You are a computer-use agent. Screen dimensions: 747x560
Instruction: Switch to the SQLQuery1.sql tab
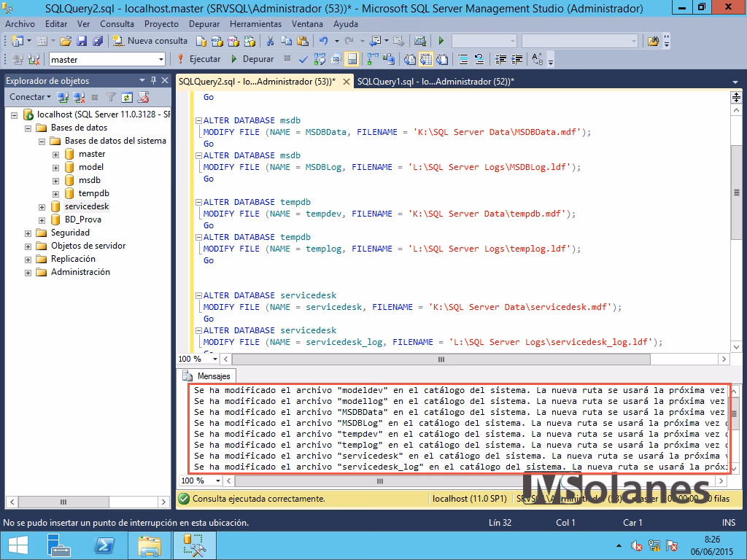pyautogui.click(x=436, y=82)
